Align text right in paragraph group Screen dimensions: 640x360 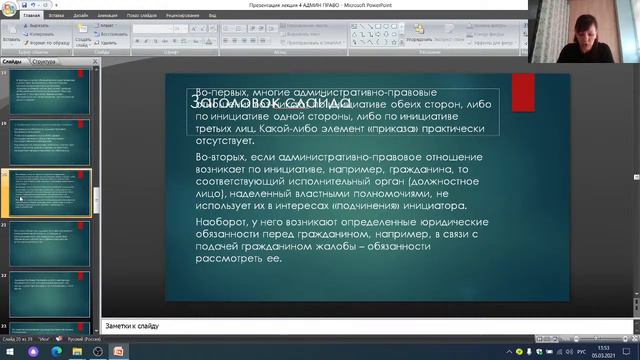[244, 41]
